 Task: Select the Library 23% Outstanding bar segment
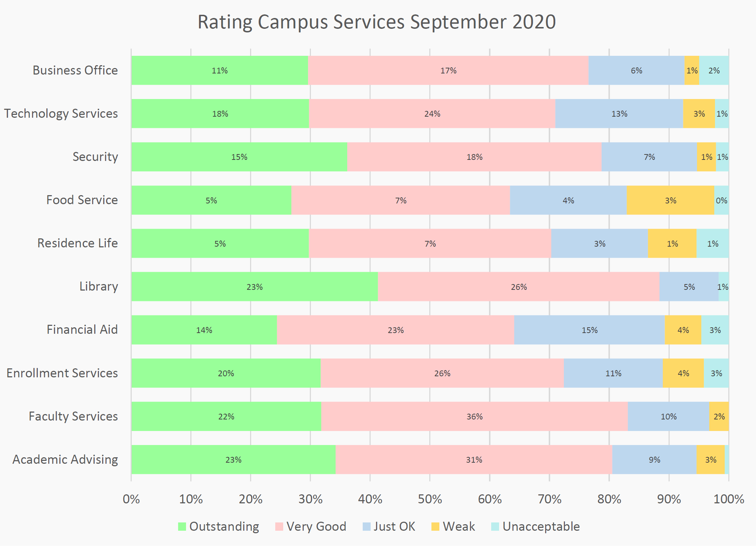point(254,287)
